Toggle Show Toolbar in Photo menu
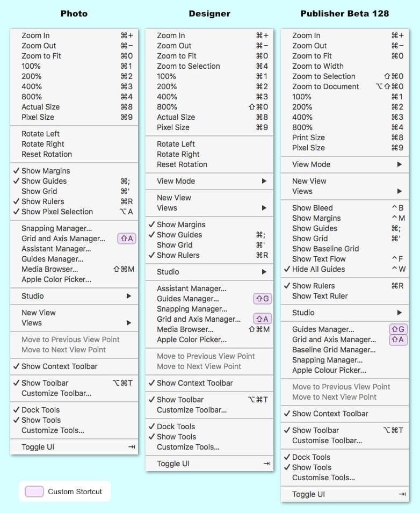Viewport: 420px width, 513px height. (x=74, y=383)
